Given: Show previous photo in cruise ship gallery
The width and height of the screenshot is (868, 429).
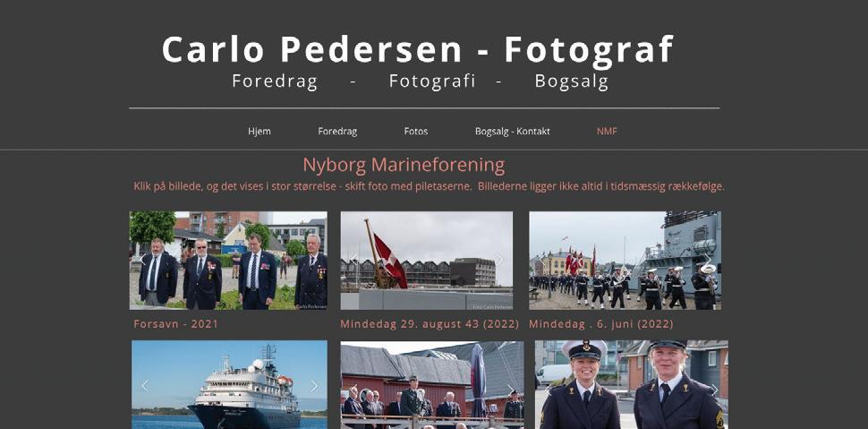Looking at the screenshot, I should tap(145, 386).
